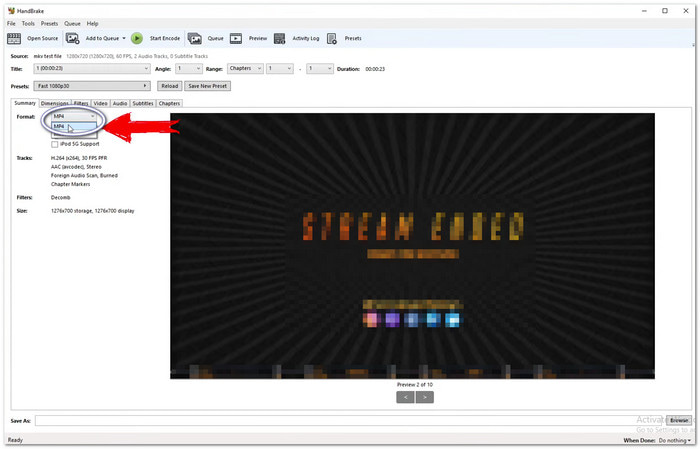Select MP4 option in Format list

click(x=74, y=126)
